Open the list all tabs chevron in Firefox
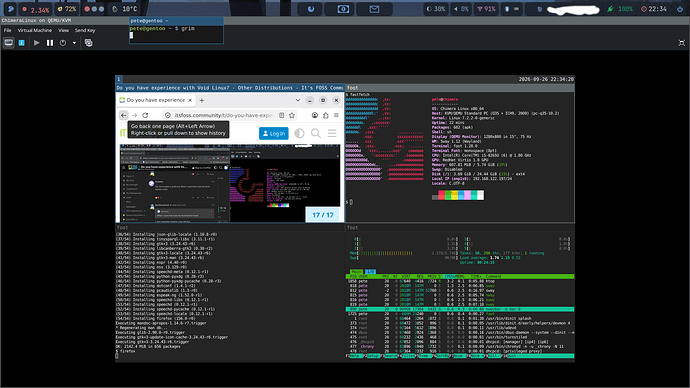The height and width of the screenshot is (388, 690). (x=297, y=100)
